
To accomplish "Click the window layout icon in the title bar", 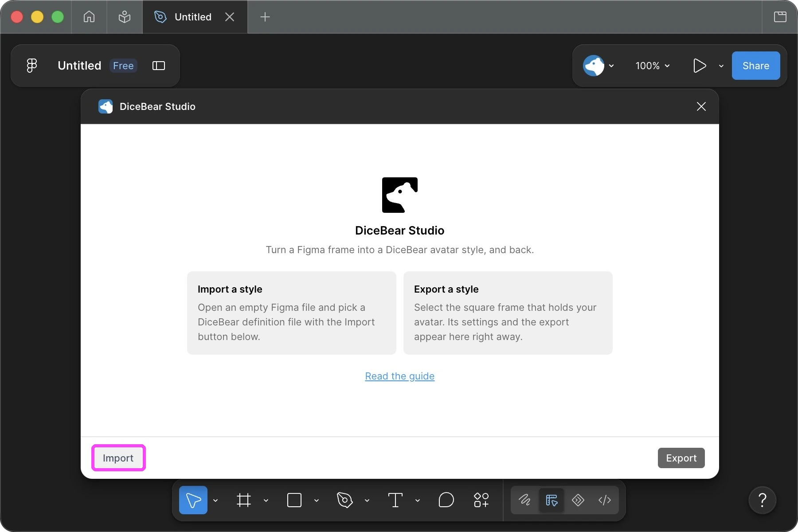I will (780, 17).
